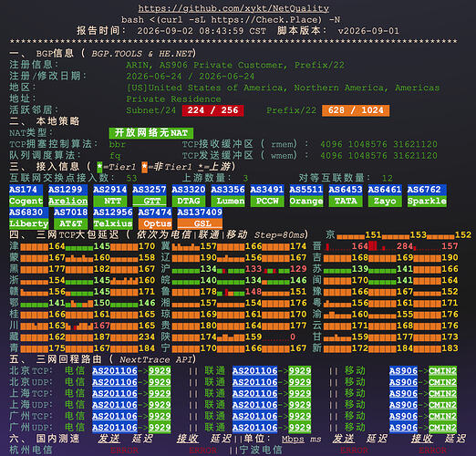Click the AS174 Cogent badge

(26, 195)
